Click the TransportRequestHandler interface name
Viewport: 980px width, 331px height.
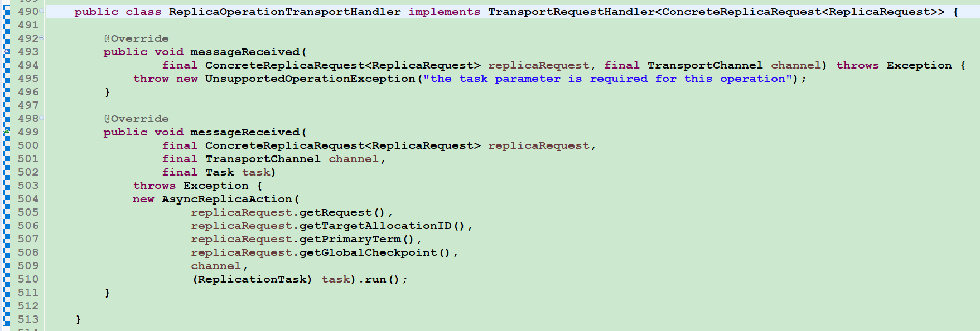pyautogui.click(x=571, y=12)
